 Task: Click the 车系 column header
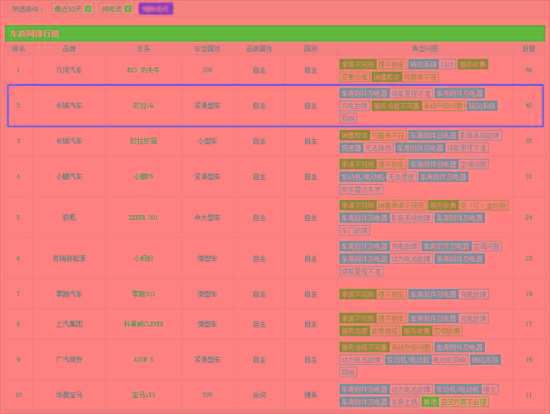(143, 49)
